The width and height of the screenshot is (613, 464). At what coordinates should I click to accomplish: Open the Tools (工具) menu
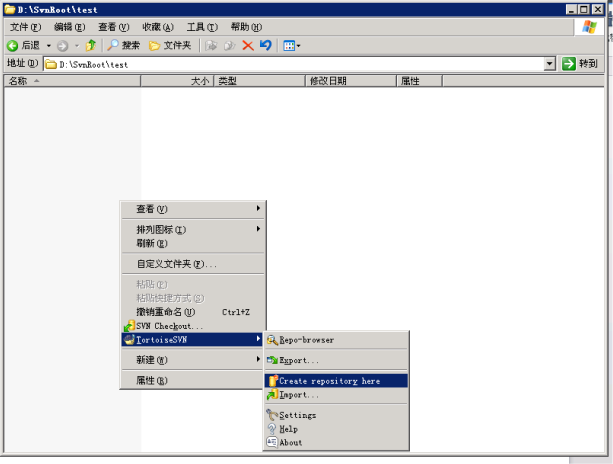pos(202,27)
